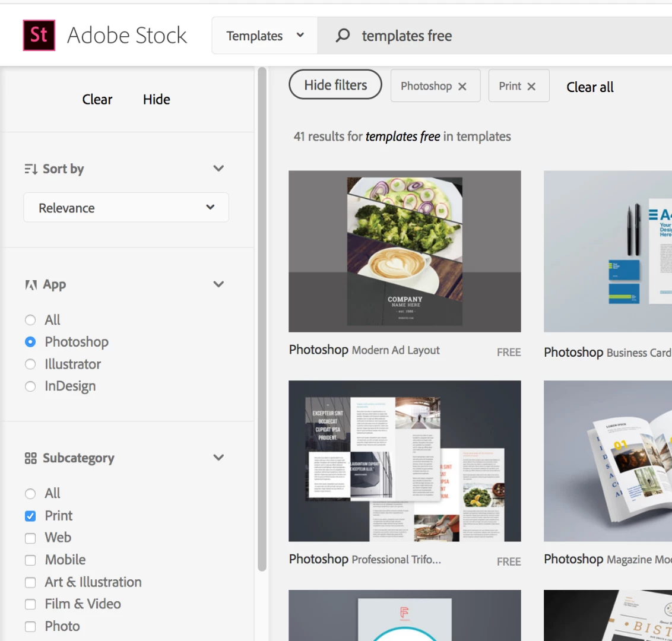Click the App section Adobe icon
This screenshot has width=672, height=641.
pyautogui.click(x=31, y=285)
